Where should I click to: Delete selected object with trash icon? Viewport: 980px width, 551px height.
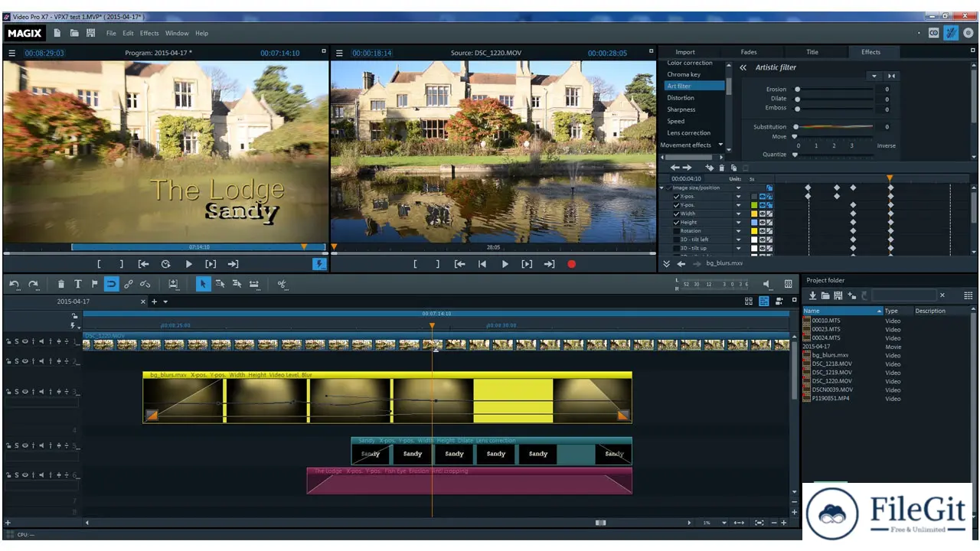(x=61, y=284)
